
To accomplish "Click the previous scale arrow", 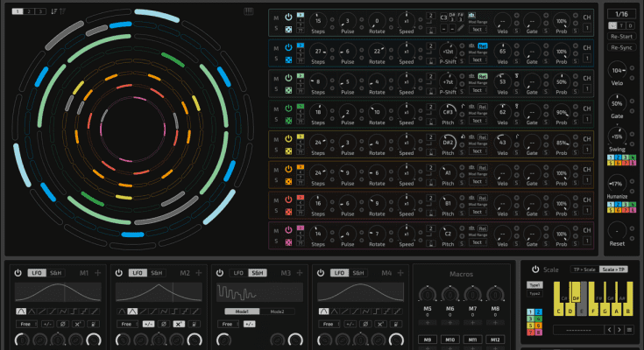I will (x=611, y=330).
